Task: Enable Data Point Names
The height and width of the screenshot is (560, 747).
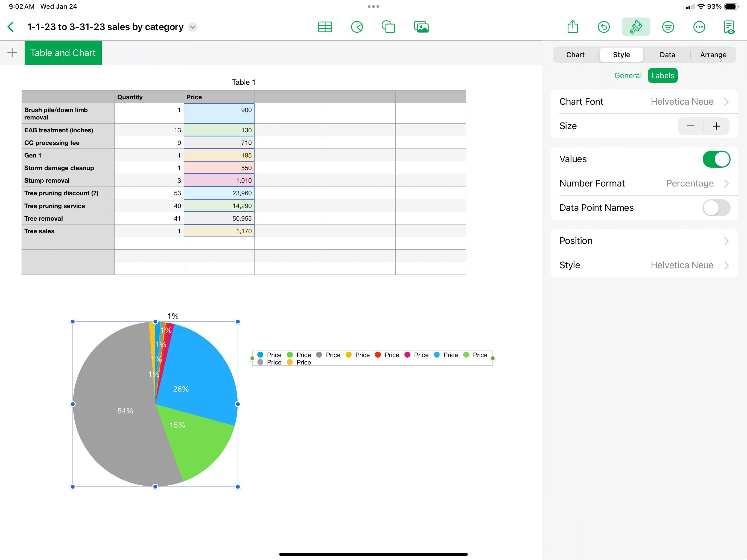Action: click(x=717, y=208)
